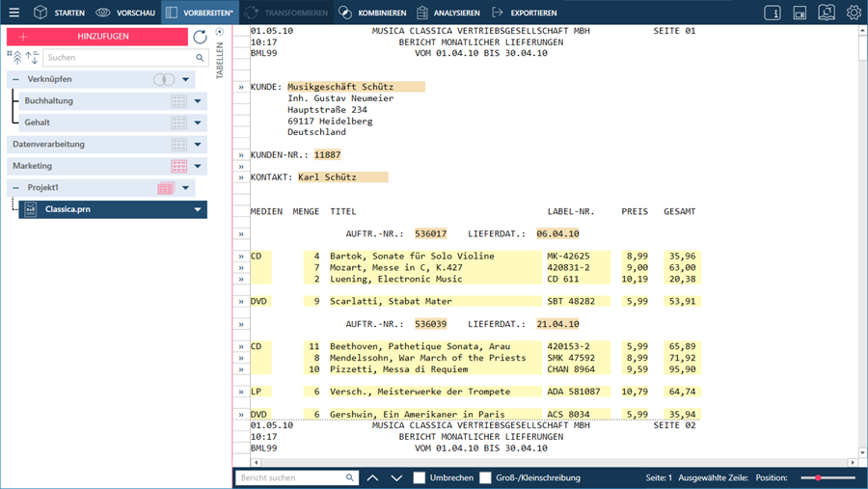Adjust the Position zoom slider

point(819,477)
